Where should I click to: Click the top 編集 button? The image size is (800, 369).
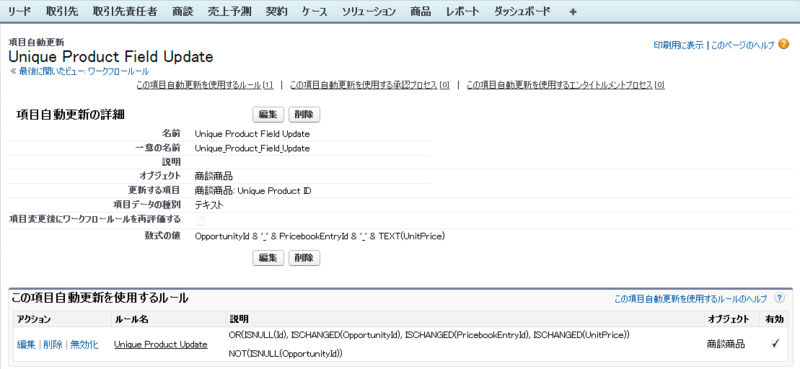pos(268,115)
